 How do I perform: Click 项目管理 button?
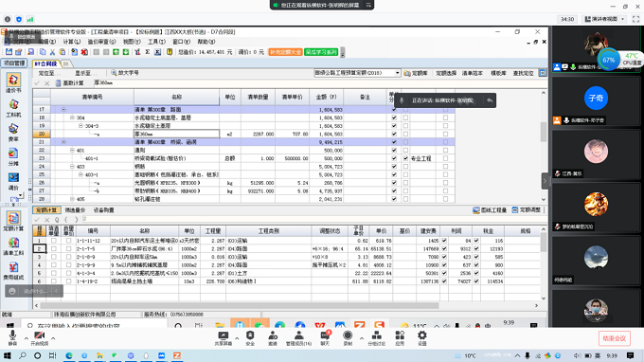(x=14, y=63)
